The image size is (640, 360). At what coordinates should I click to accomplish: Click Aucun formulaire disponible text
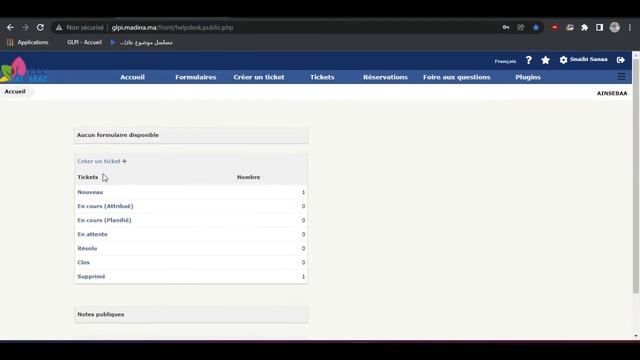(118, 135)
